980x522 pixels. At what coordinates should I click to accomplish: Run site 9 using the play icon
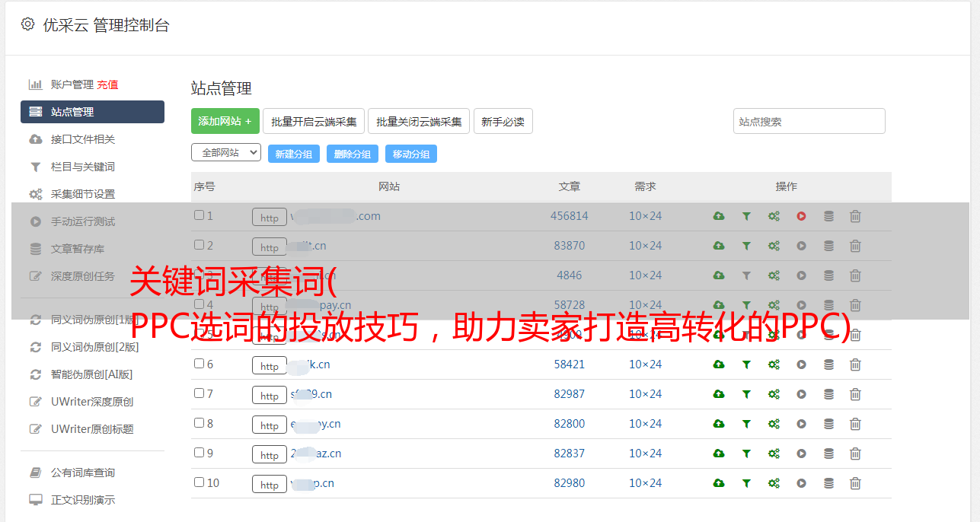tap(801, 454)
